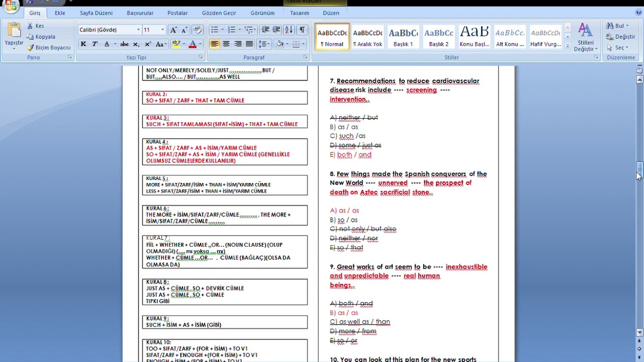The height and width of the screenshot is (362, 644).
Task: Click the Yapıştır clipboard paste icon
Action: (x=14, y=30)
